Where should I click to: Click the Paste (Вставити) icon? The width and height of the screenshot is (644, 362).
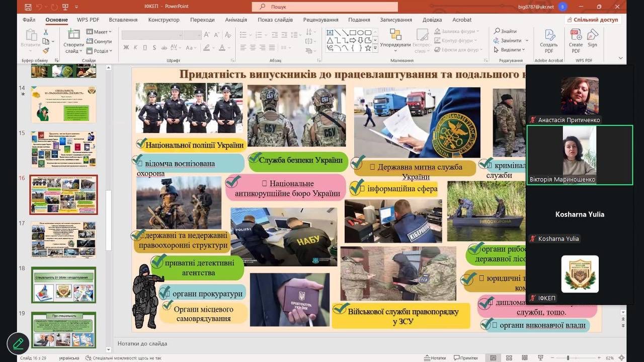31,35
